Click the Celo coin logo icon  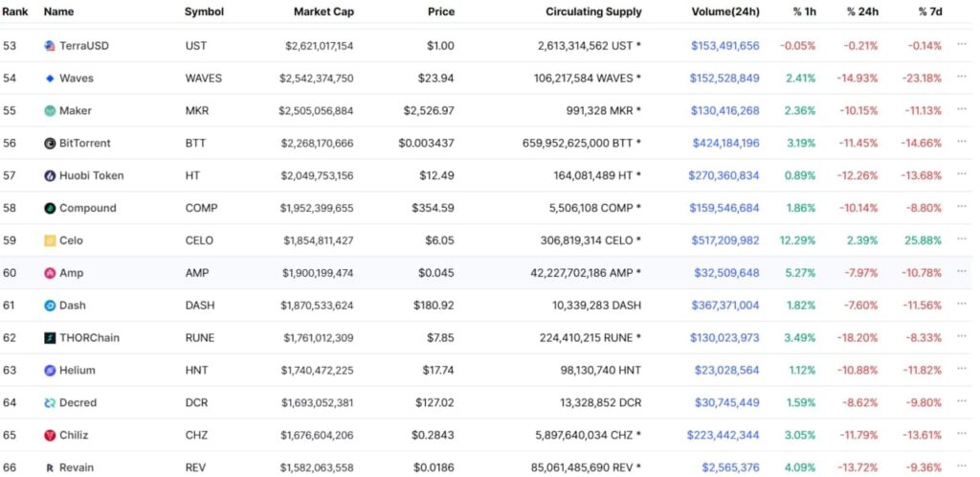tap(50, 241)
